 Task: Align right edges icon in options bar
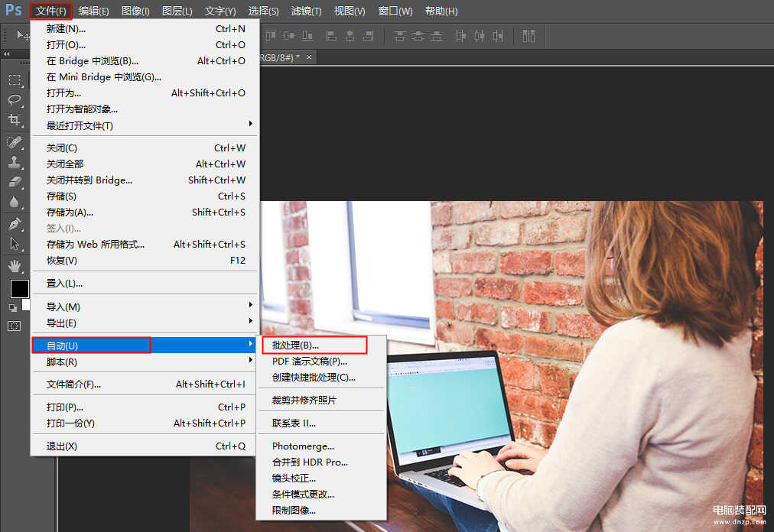click(368, 35)
